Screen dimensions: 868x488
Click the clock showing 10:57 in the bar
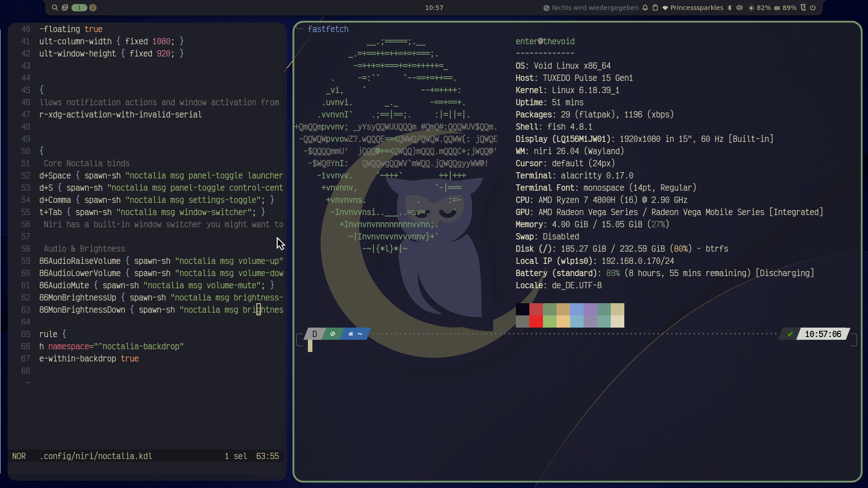(434, 8)
